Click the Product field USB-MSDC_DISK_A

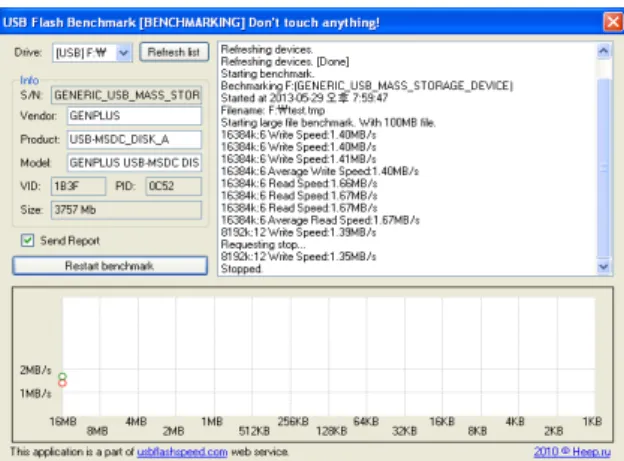[134, 139]
